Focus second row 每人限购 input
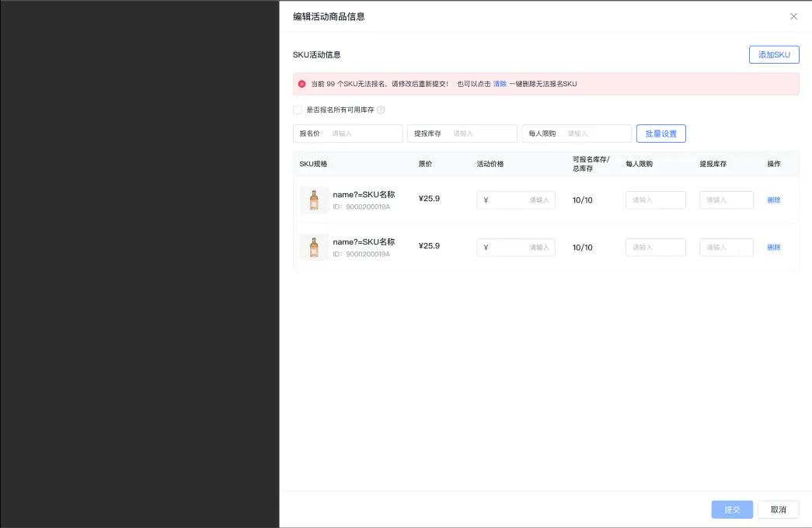The image size is (812, 528). point(655,248)
